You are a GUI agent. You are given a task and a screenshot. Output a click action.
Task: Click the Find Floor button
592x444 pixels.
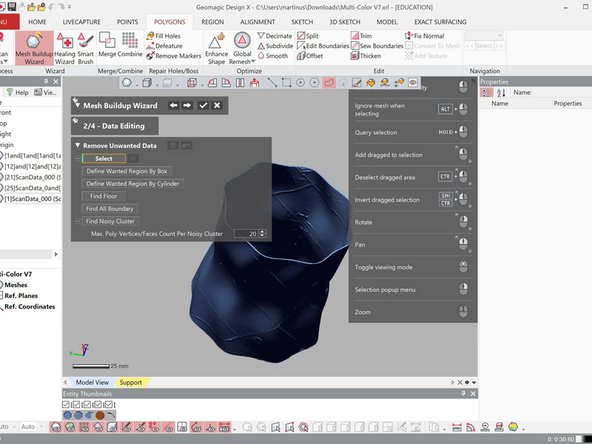tap(103, 196)
